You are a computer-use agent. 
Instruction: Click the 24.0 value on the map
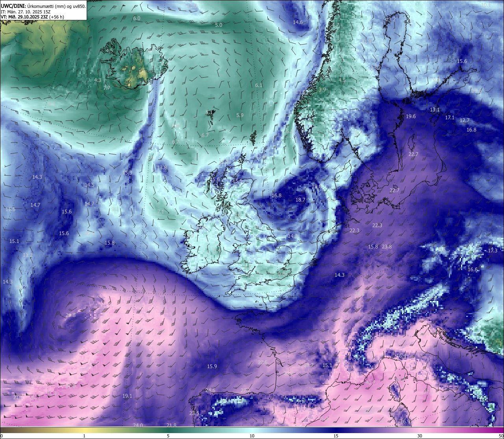[x=138, y=425]
